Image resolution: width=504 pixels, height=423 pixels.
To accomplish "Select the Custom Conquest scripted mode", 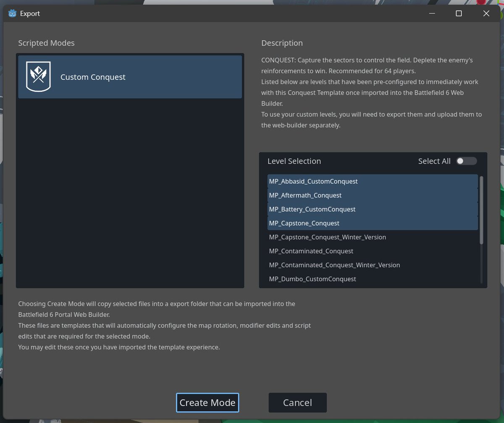I will [x=130, y=77].
